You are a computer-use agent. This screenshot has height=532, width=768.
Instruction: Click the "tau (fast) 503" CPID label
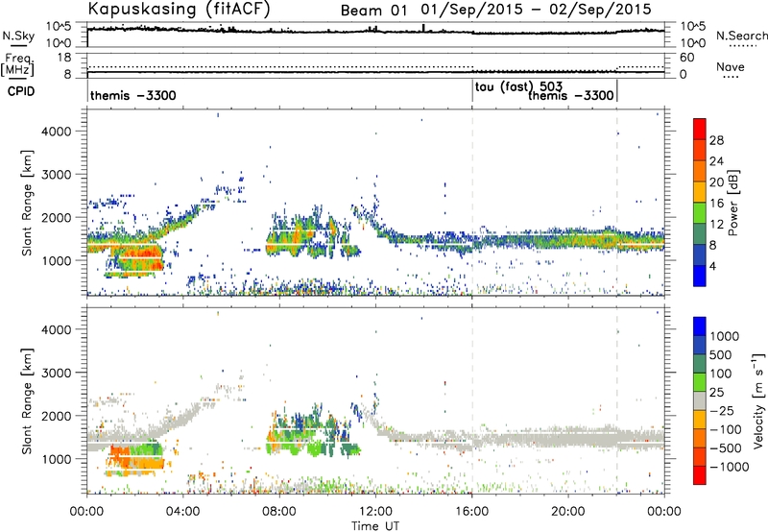click(x=518, y=87)
